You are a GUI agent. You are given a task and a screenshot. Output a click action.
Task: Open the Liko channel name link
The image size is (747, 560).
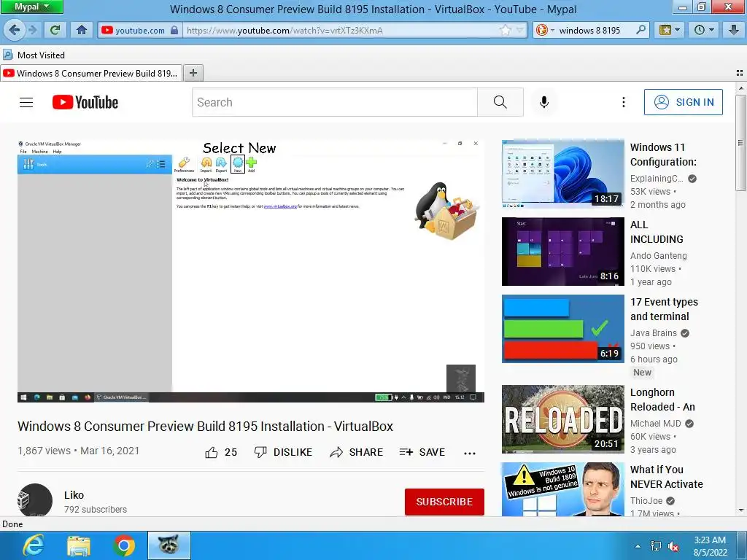[x=74, y=495]
